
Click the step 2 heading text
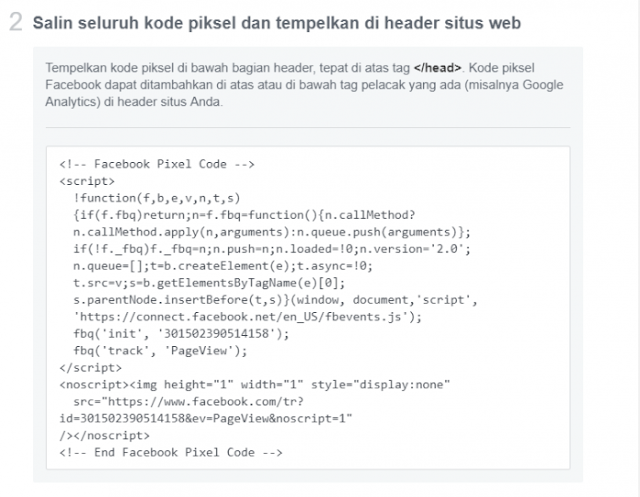[277, 23]
